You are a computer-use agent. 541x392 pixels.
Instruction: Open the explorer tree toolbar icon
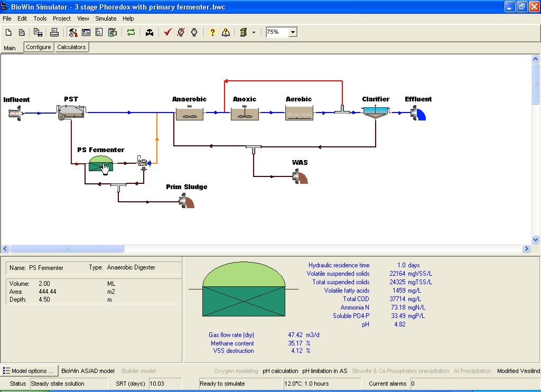(x=99, y=32)
